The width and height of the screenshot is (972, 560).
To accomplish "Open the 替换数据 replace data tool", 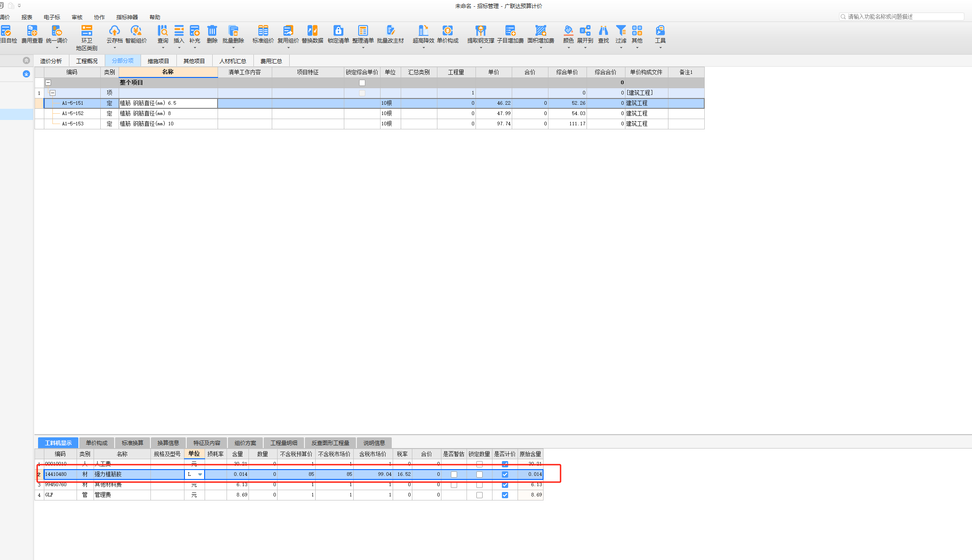I will (x=313, y=34).
